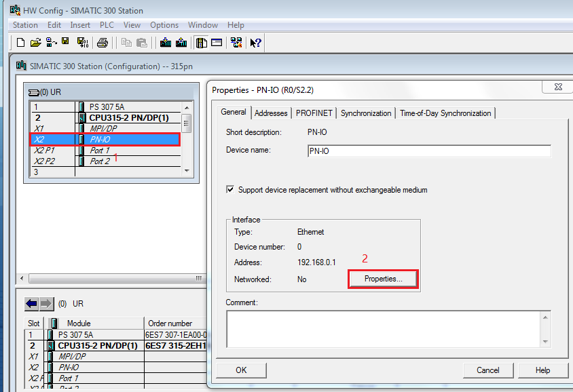The height and width of the screenshot is (392, 573).
Task: Click the HW Config title bar icon
Action: (15, 10)
